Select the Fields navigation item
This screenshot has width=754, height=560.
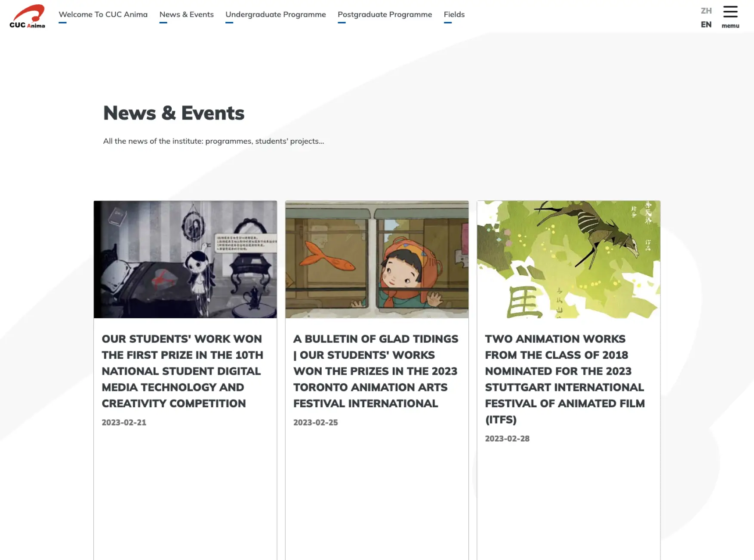pos(454,14)
